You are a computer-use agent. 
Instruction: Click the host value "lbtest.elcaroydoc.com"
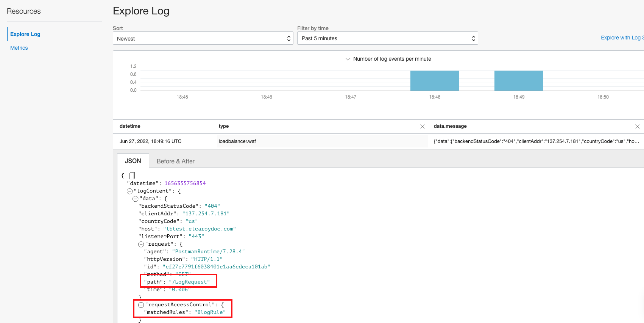[200, 229]
